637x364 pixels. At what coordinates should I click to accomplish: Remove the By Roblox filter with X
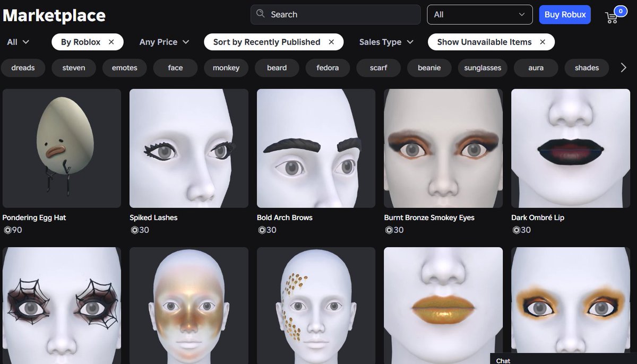tap(111, 42)
